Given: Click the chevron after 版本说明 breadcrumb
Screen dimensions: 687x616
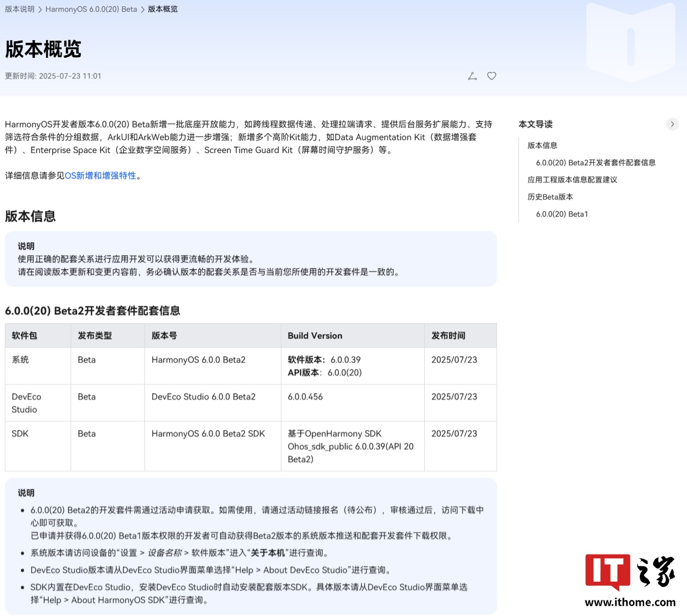Looking at the screenshot, I should click(x=40, y=10).
